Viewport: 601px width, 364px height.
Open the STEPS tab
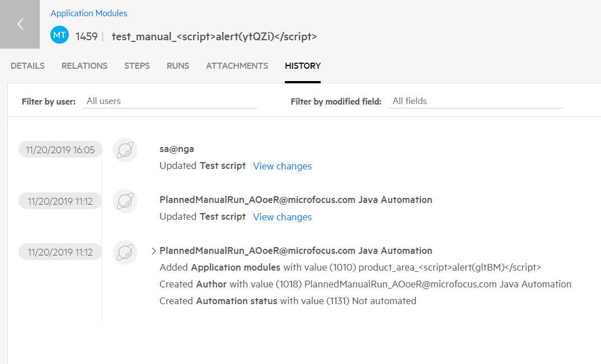[x=137, y=66]
